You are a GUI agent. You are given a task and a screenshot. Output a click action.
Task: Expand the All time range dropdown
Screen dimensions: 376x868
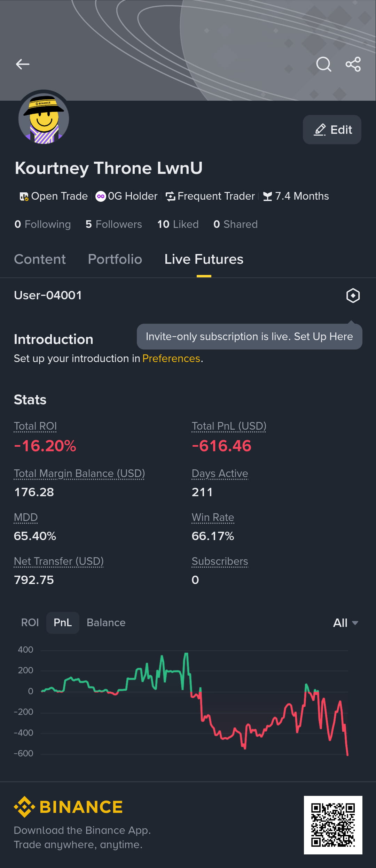point(345,623)
